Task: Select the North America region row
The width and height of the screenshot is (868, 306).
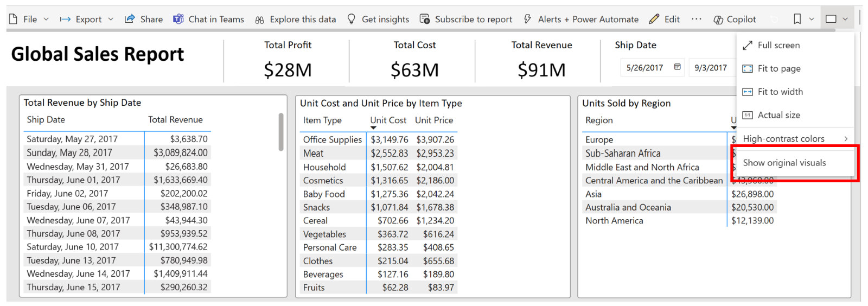Action: (x=679, y=220)
